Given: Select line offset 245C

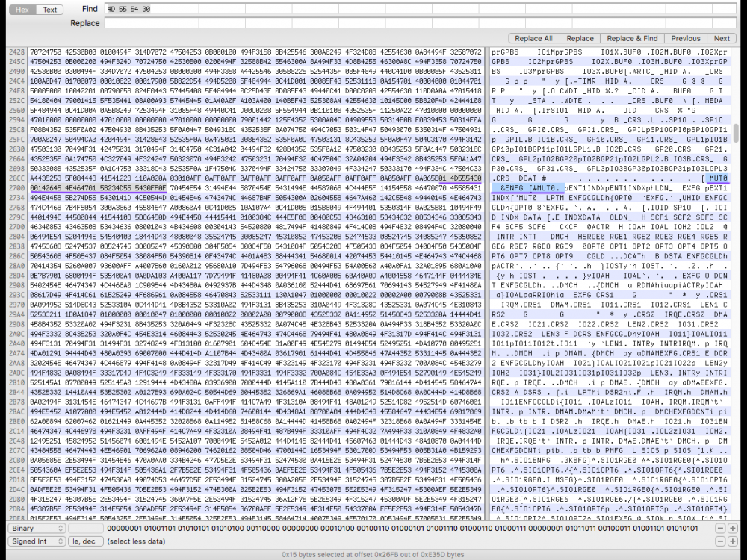Looking at the screenshot, I should [16, 61].
